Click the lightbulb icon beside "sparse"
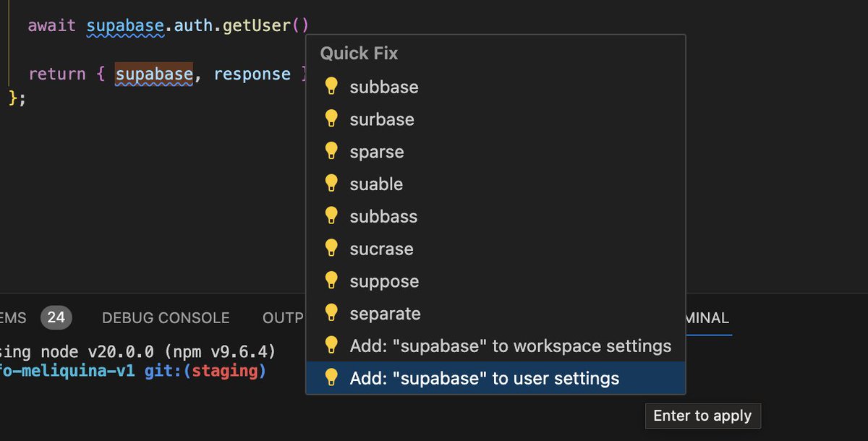 (x=331, y=151)
